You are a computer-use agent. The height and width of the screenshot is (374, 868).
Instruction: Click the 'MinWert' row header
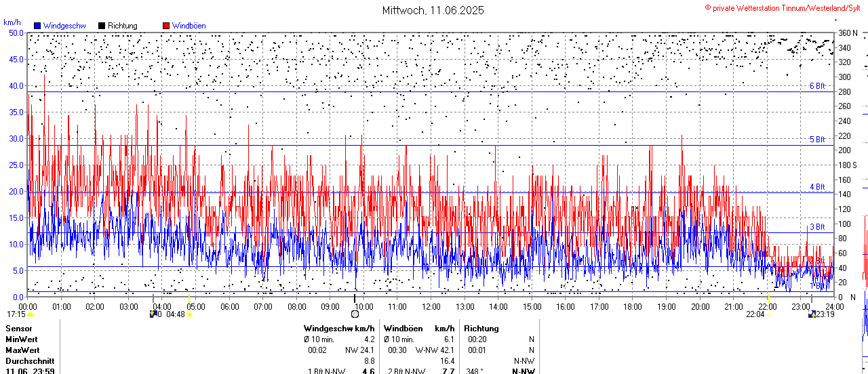(x=21, y=339)
